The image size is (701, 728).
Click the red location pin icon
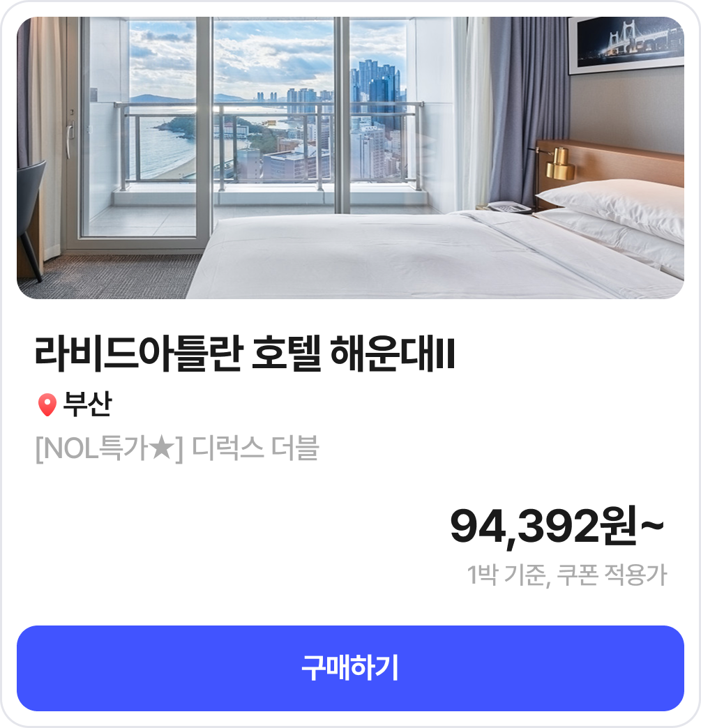coord(47,405)
